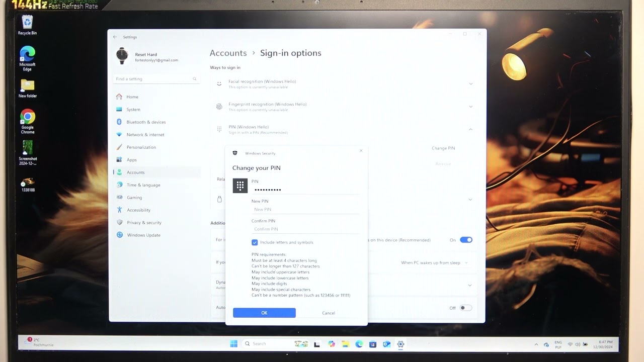The height and width of the screenshot is (362, 644).
Task: Click the Confirm PIN field
Action: tap(305, 229)
